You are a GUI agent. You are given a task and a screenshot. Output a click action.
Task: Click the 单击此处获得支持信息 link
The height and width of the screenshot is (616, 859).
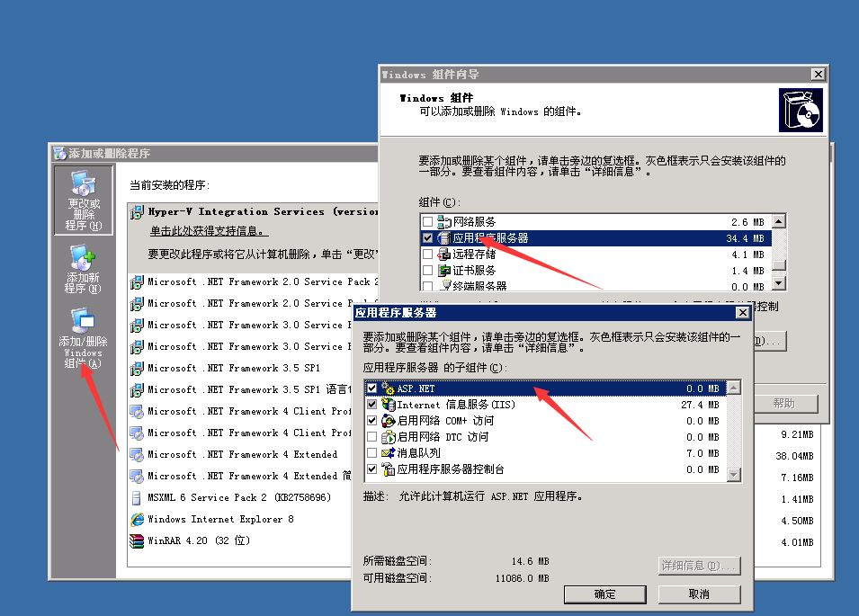coord(209,232)
